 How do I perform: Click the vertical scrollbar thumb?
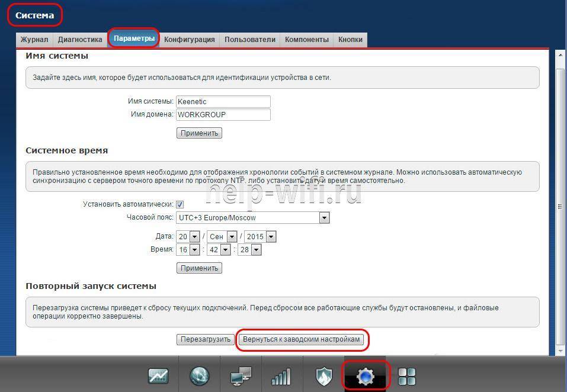coord(560,207)
